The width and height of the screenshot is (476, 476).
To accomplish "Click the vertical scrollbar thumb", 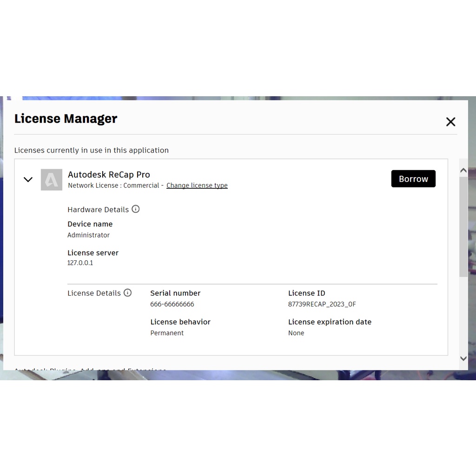I will [463, 226].
